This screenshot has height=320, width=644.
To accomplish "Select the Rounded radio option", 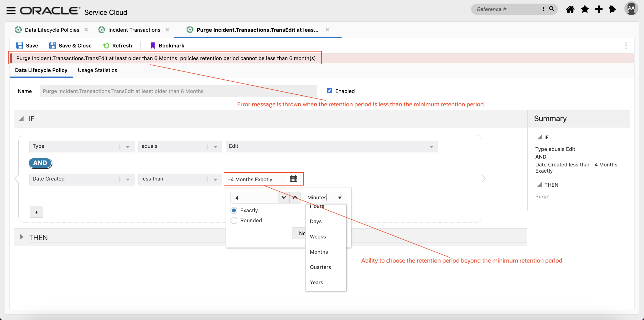I will point(234,221).
